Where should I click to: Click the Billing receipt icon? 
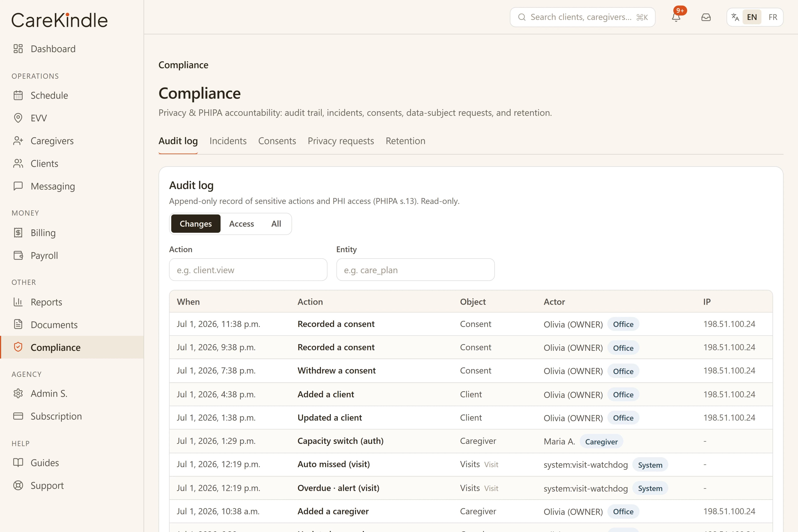[18, 233]
